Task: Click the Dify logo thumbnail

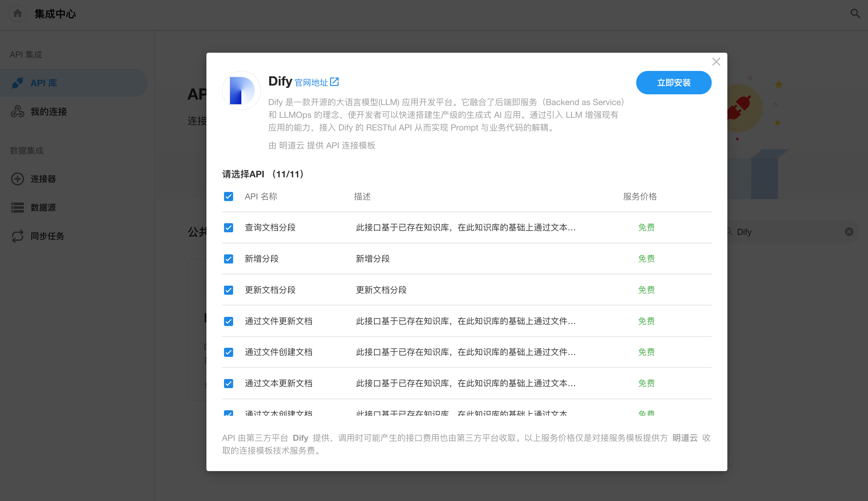Action: pyautogui.click(x=241, y=90)
